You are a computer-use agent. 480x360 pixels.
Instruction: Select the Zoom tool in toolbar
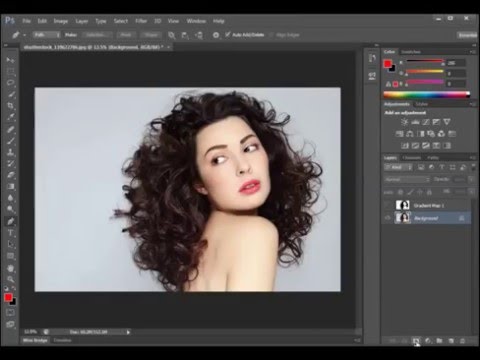click(10, 279)
